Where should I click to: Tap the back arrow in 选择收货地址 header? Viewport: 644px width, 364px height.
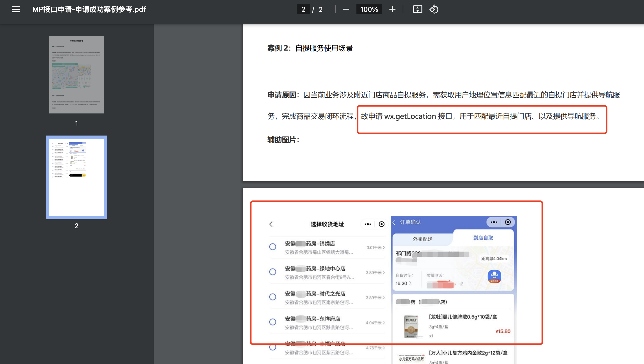coord(271,224)
